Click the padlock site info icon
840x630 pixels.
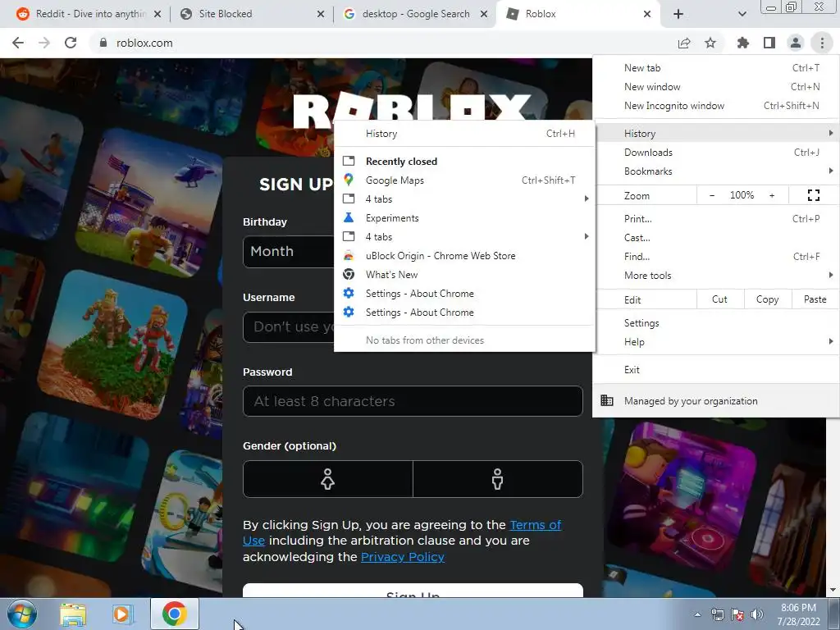coord(103,43)
